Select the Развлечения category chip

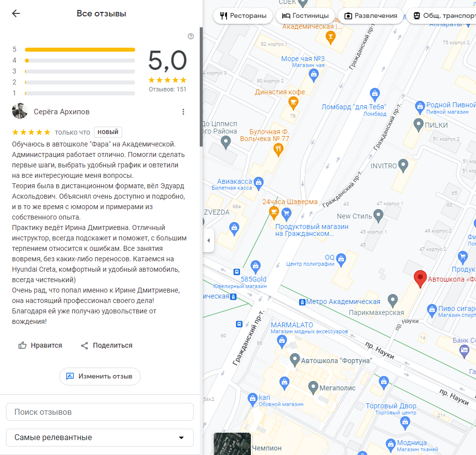click(371, 16)
